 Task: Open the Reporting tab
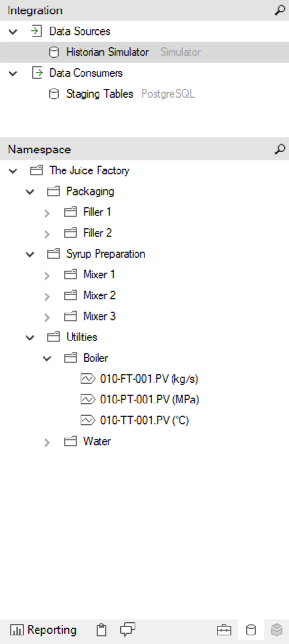[43, 630]
